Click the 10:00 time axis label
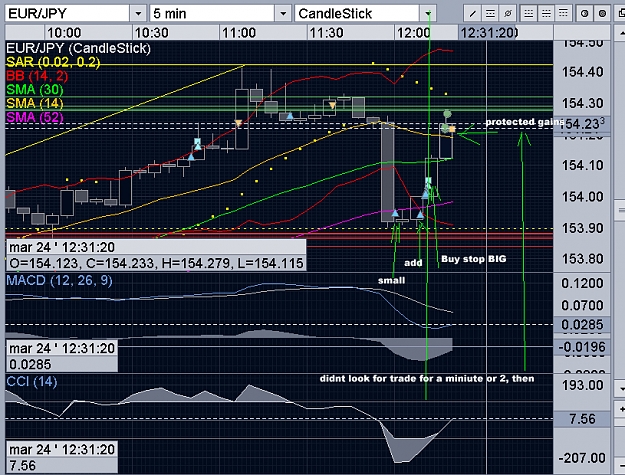The width and height of the screenshot is (625, 475). [x=64, y=33]
